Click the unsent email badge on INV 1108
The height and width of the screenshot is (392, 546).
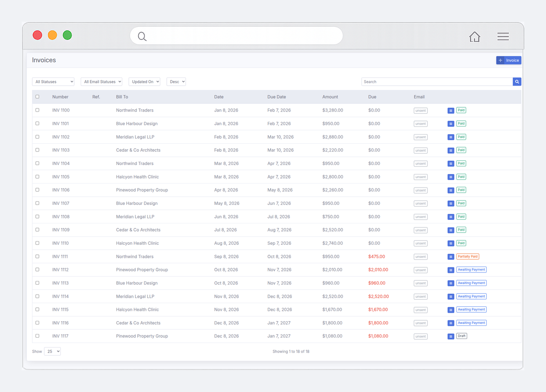pyautogui.click(x=420, y=217)
